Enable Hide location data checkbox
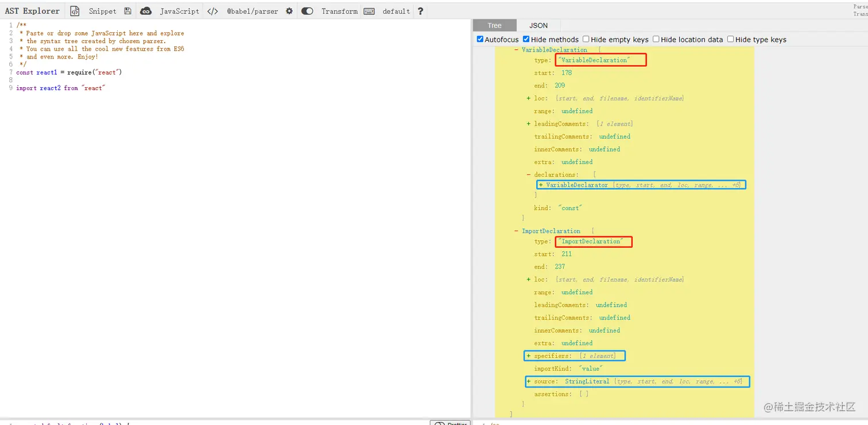The image size is (868, 425). pyautogui.click(x=656, y=40)
